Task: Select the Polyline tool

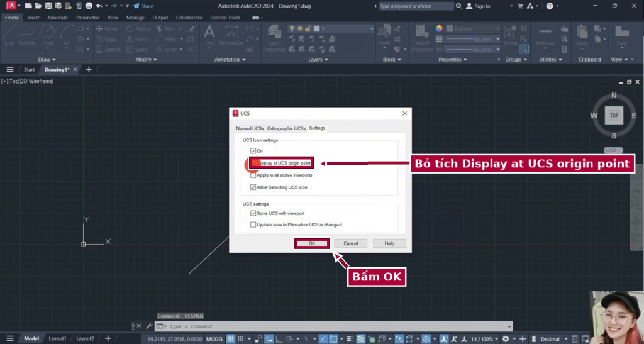Action: pyautogui.click(x=26, y=35)
